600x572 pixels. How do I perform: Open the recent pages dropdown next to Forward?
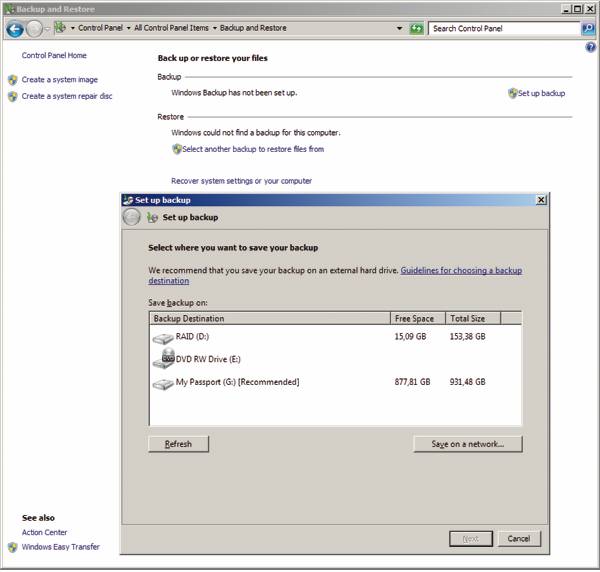coord(47,29)
